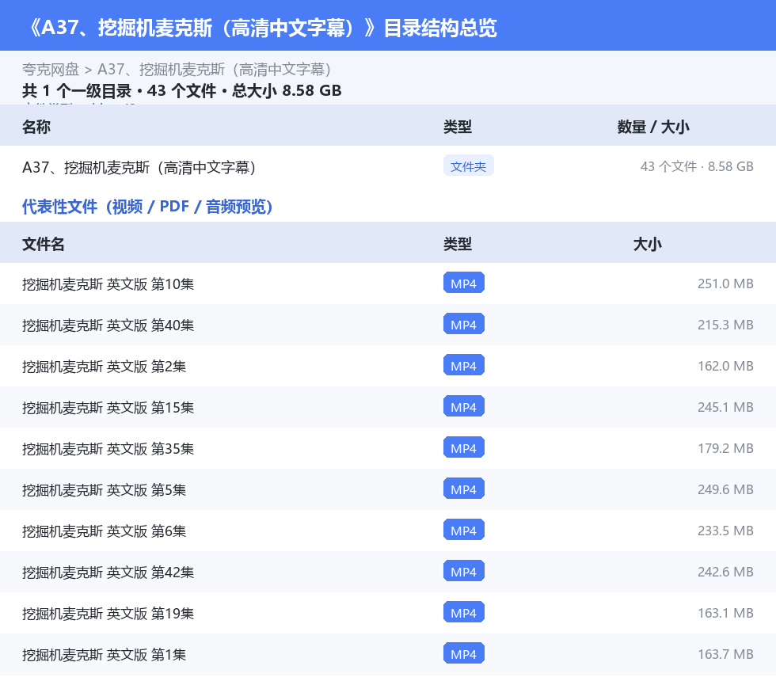Click the MP4 badge for 第5集
Viewport: 776px width, 700px height.
[x=464, y=489]
